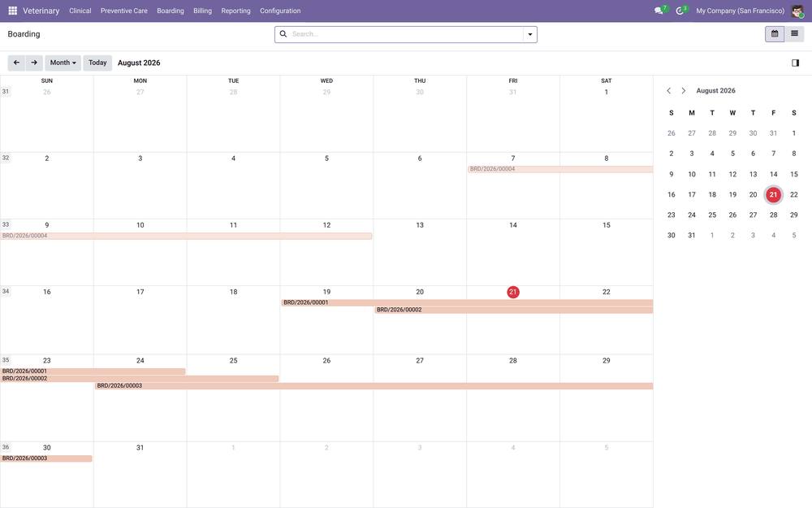The height and width of the screenshot is (508, 812).
Task: Open the Billing menu
Action: coord(202,11)
